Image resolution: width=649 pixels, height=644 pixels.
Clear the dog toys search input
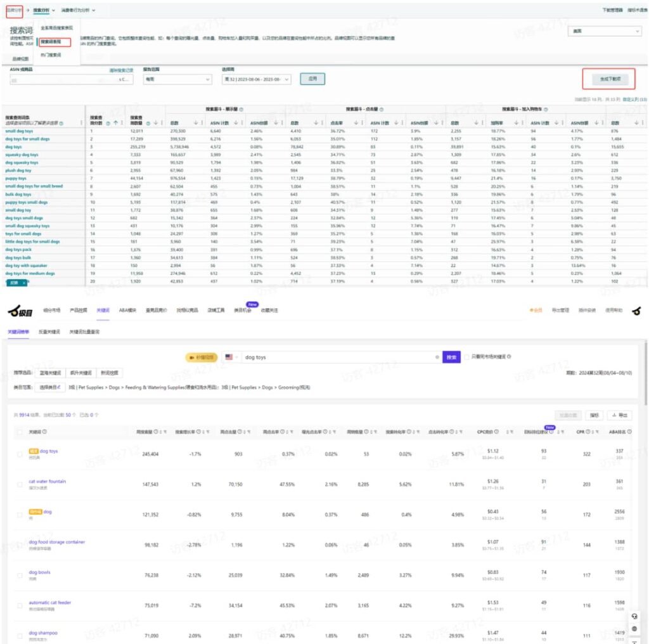coord(437,357)
